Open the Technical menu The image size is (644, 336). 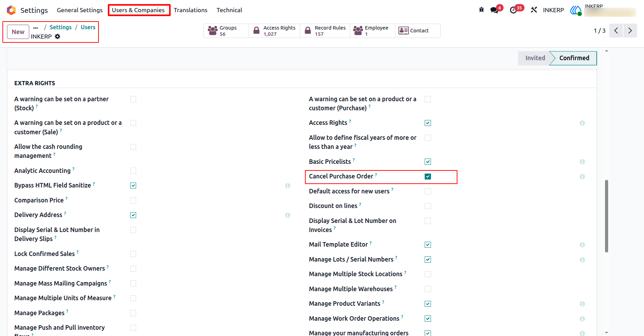pyautogui.click(x=229, y=10)
